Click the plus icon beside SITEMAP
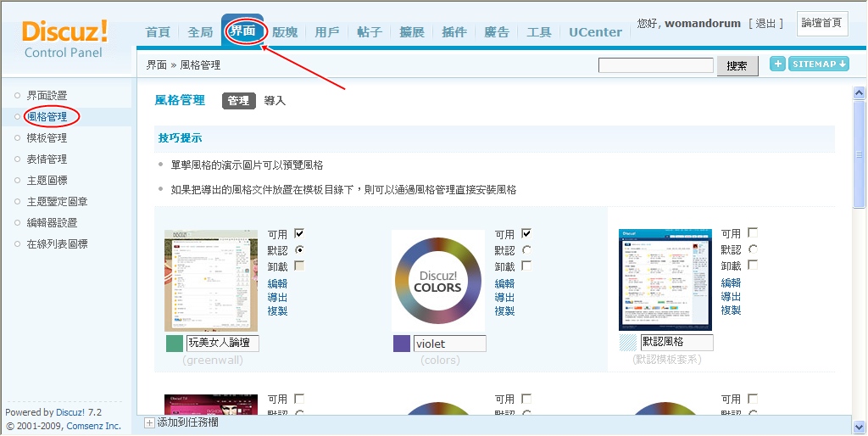 click(x=778, y=64)
